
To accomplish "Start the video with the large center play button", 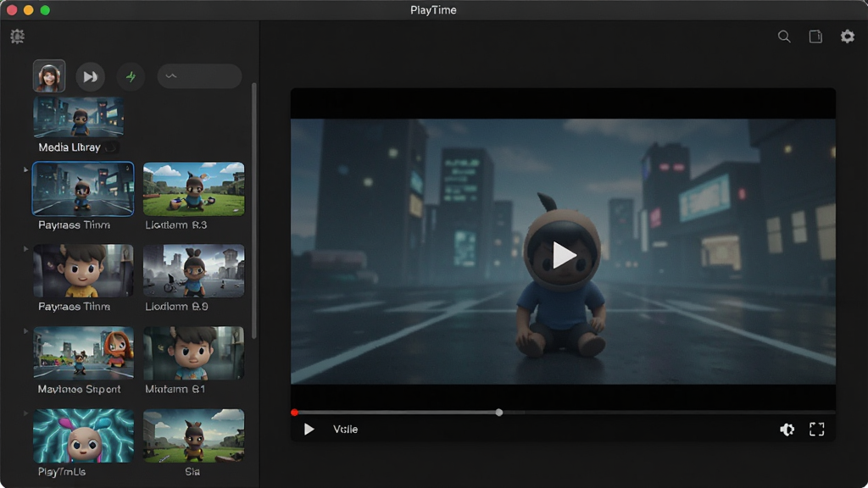I will (564, 255).
